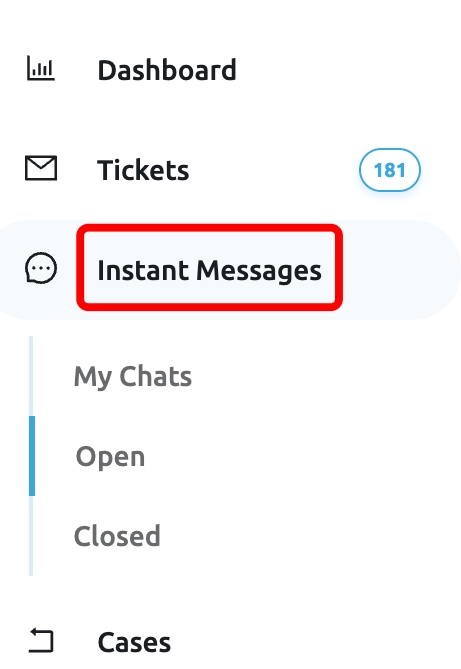Click blank area right of Cases label
461x669 pixels.
click(314, 642)
